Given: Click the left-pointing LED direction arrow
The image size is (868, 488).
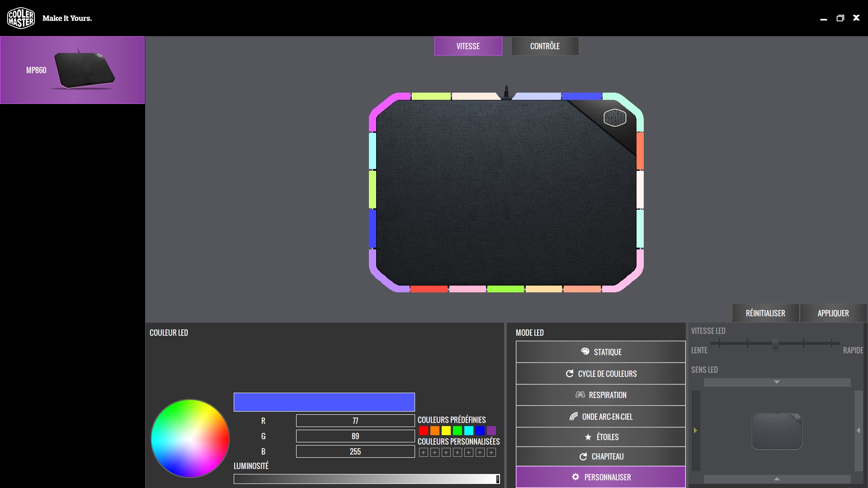Looking at the screenshot, I should [858, 431].
